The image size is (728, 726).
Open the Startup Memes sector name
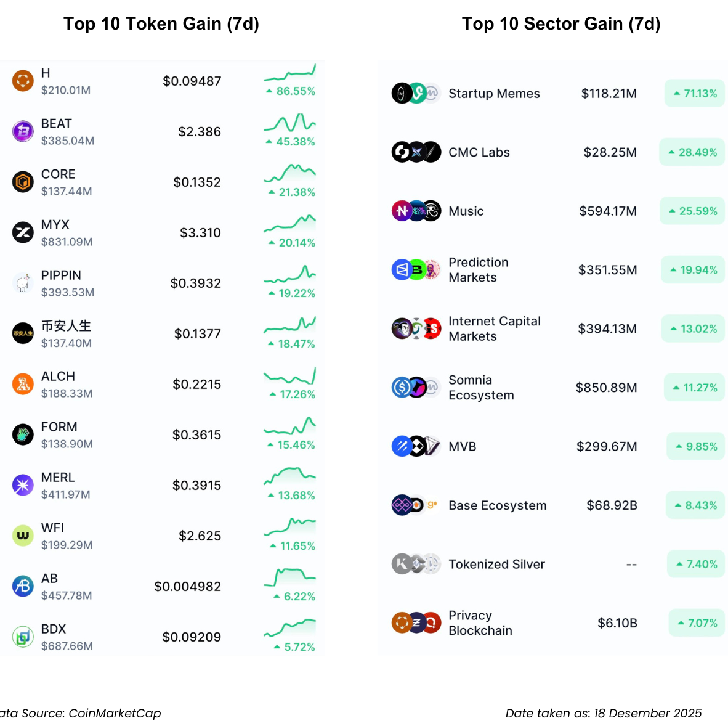coord(494,94)
